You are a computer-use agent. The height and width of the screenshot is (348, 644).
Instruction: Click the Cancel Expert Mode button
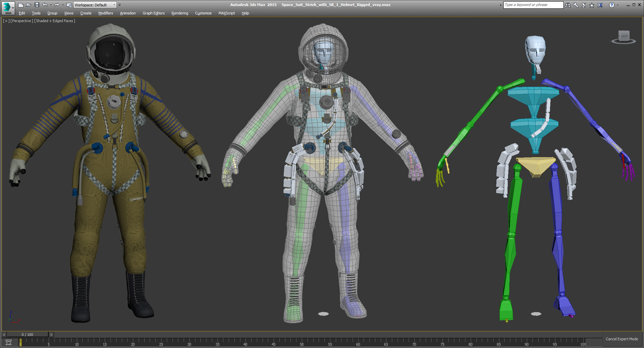[x=622, y=339]
